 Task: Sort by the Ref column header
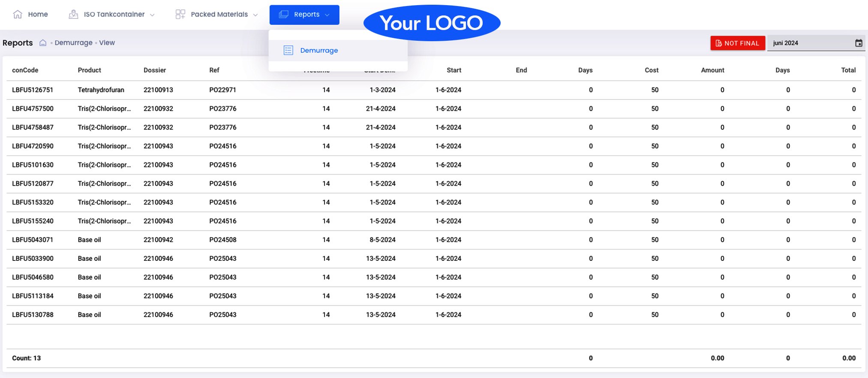(214, 70)
